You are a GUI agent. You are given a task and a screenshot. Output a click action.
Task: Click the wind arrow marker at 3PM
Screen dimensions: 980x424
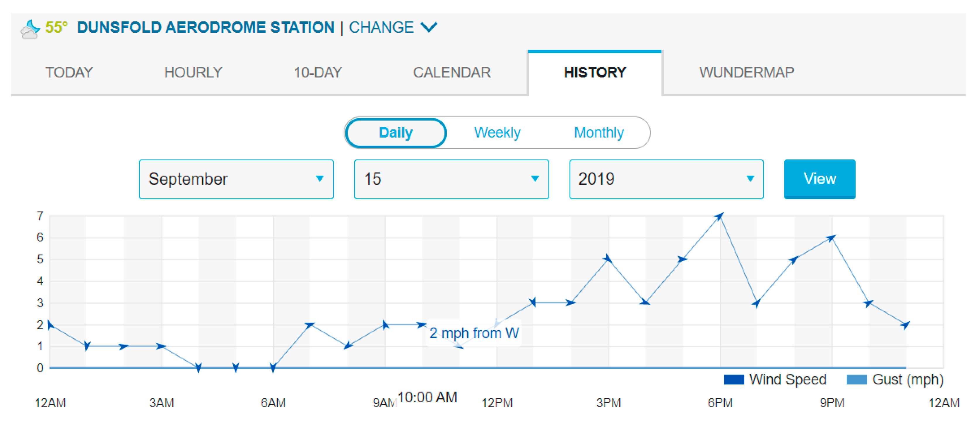608,259
